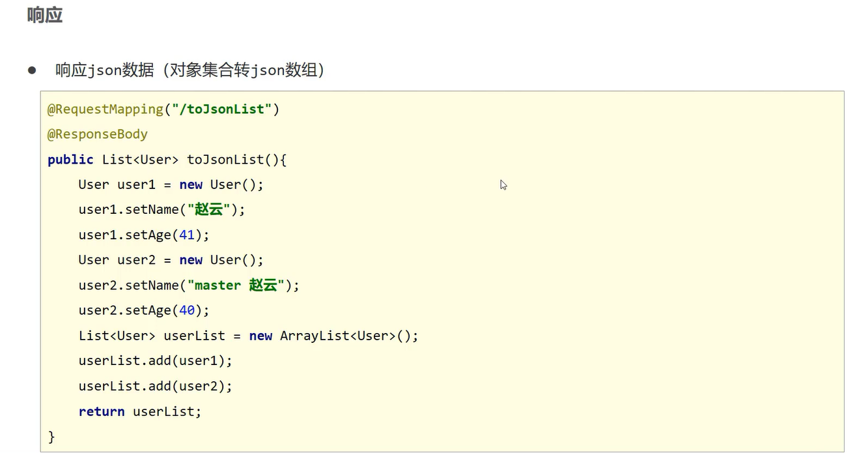This screenshot has width=868, height=453.
Task: Click the "/toJsonList" string literal
Action: [x=221, y=110]
